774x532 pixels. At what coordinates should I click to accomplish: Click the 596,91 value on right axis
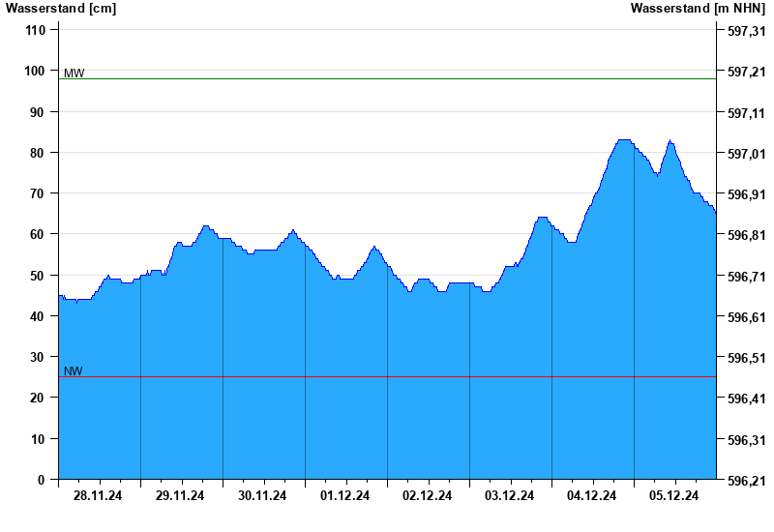click(x=747, y=194)
